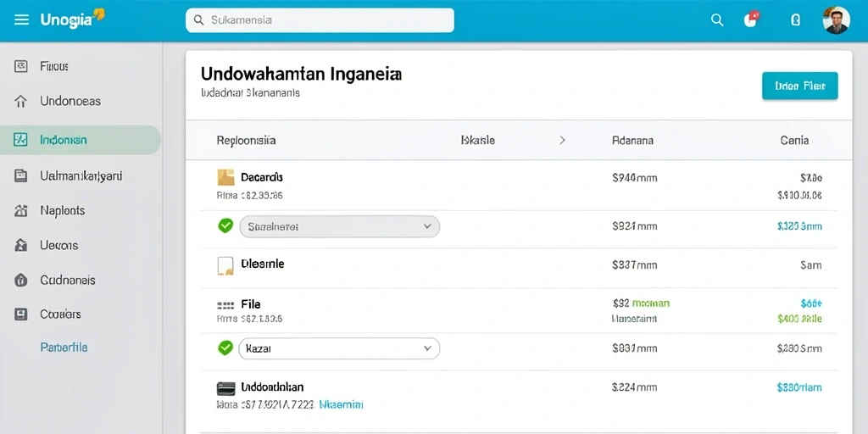This screenshot has width=868, height=434.
Task: Click the Rdanana column header
Action: click(632, 141)
